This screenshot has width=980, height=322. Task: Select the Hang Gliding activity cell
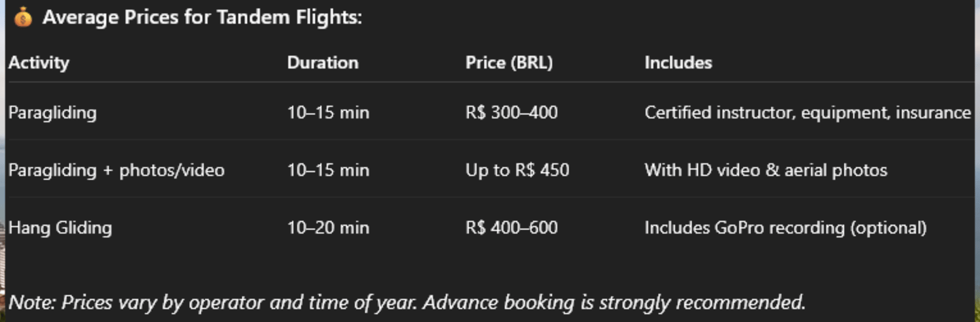click(60, 227)
